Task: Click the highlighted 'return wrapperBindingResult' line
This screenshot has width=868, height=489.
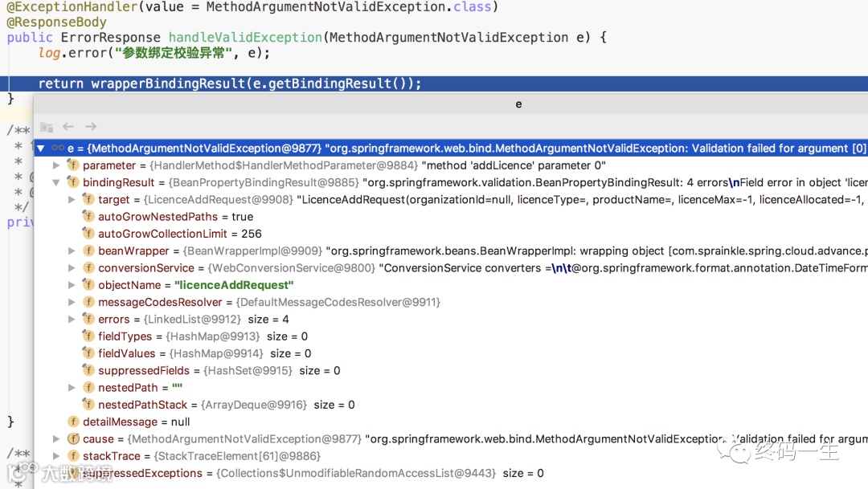Action: coord(434,84)
